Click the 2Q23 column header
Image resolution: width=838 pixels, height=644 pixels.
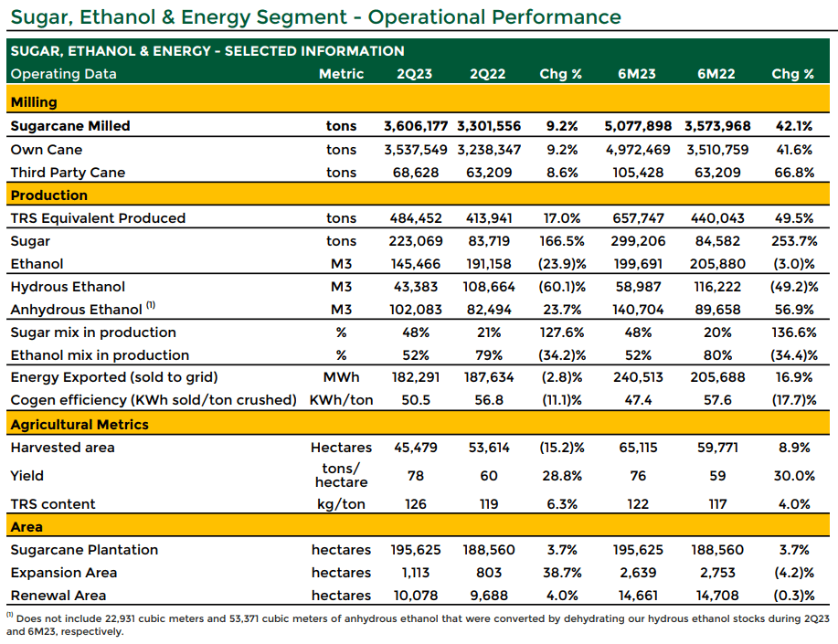coord(414,74)
